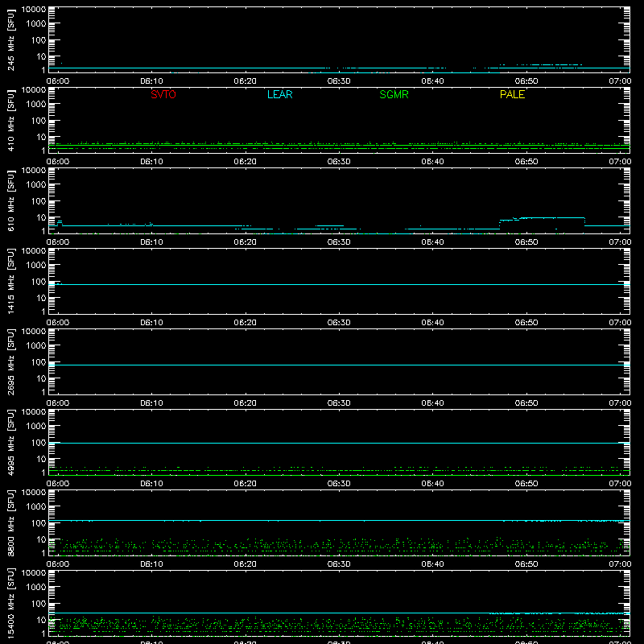This screenshot has height=644, width=644.
Task: Click the 06:20 time label below 2695 MHz plot
Action: (246, 403)
